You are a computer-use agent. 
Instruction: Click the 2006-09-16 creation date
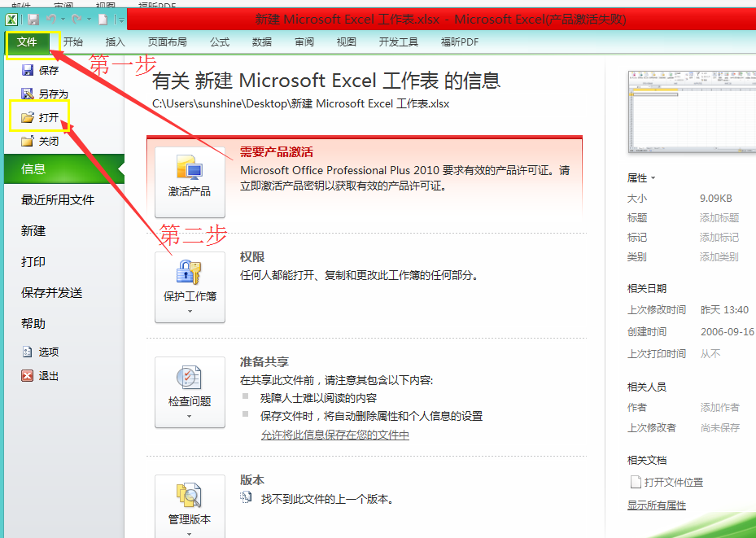pyautogui.click(x=728, y=331)
